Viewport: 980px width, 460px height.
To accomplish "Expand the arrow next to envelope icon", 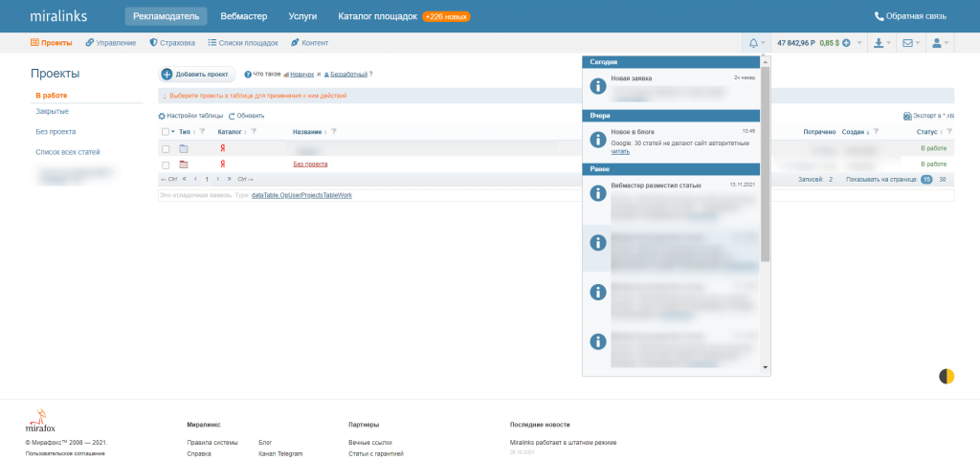I will point(918,43).
